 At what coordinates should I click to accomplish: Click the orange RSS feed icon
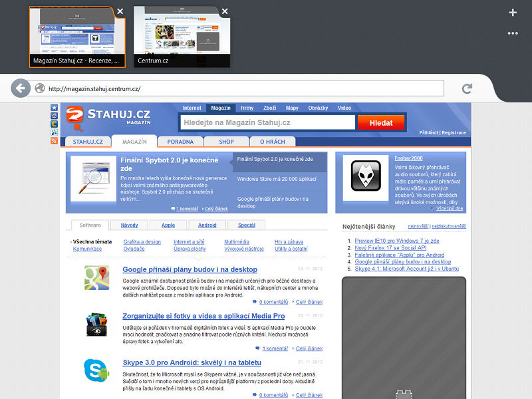point(54,141)
